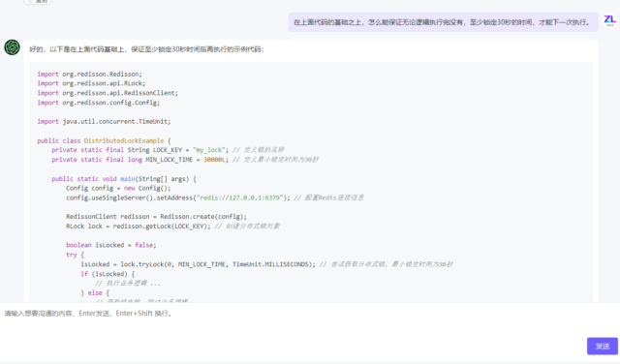Click the line import org.redisson.config.Config;
This screenshot has height=364, width=620.
coord(99,103)
